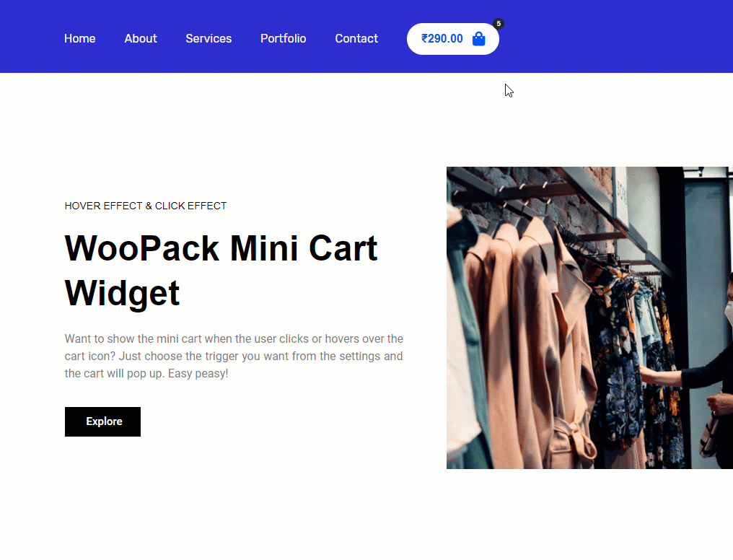Click the words Mini Cart in heading
Image resolution: width=733 pixels, height=560 pixels.
[304, 249]
